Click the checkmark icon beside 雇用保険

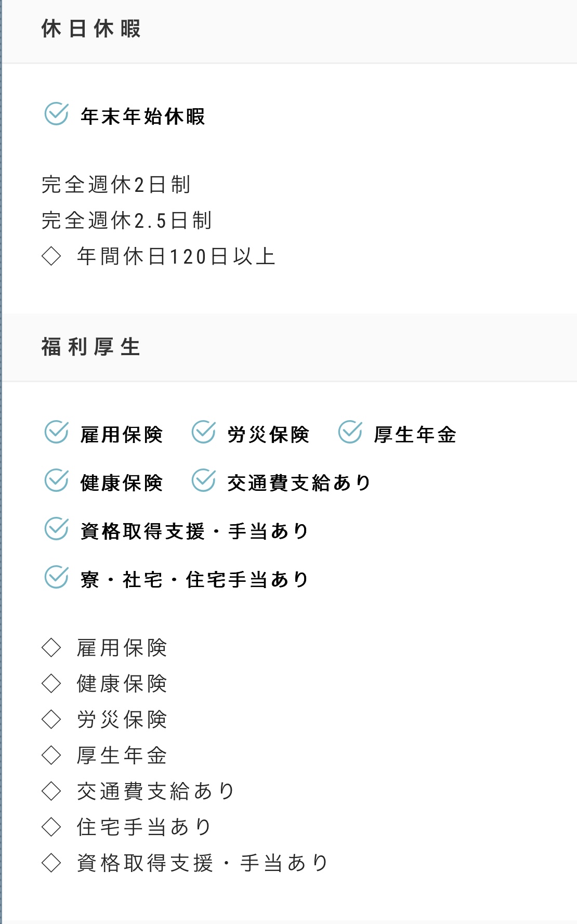pos(56,433)
